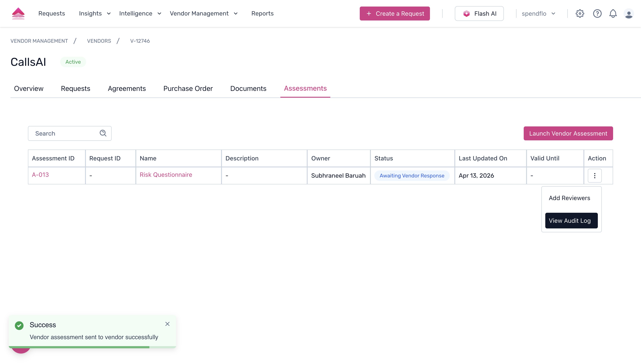Click the Flash AI gem icon
This screenshot has width=641, height=364.
(467, 14)
